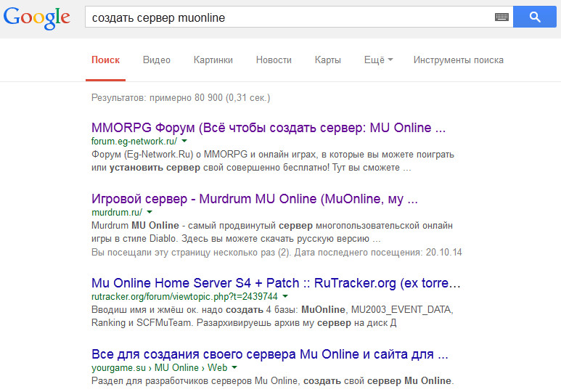Open the Новости tab
This screenshot has height=392, width=561.
274,60
